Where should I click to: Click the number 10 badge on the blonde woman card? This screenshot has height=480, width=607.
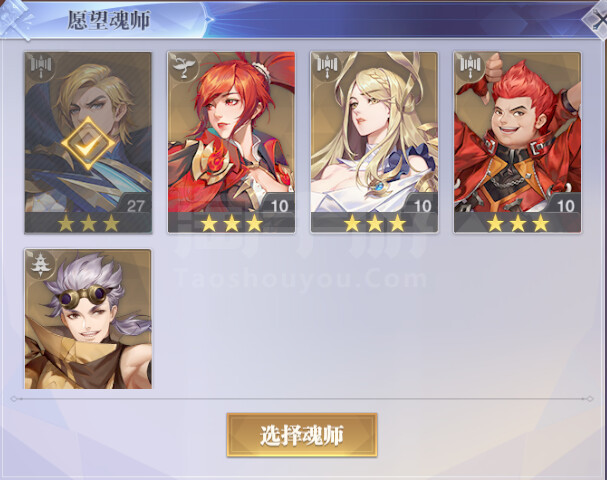click(x=422, y=205)
